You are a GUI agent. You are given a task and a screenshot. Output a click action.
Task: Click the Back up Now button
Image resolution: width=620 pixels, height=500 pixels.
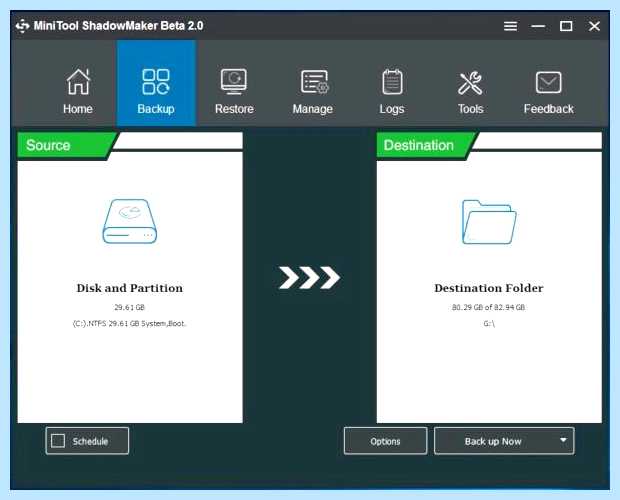click(504, 441)
